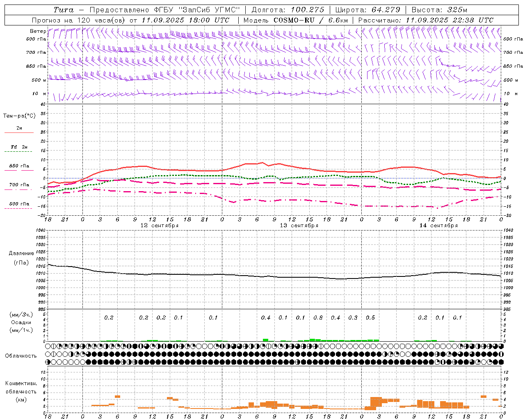This screenshot has height=420, width=525.
Task: Click the Td 2м legend label
Action: [x=19, y=147]
